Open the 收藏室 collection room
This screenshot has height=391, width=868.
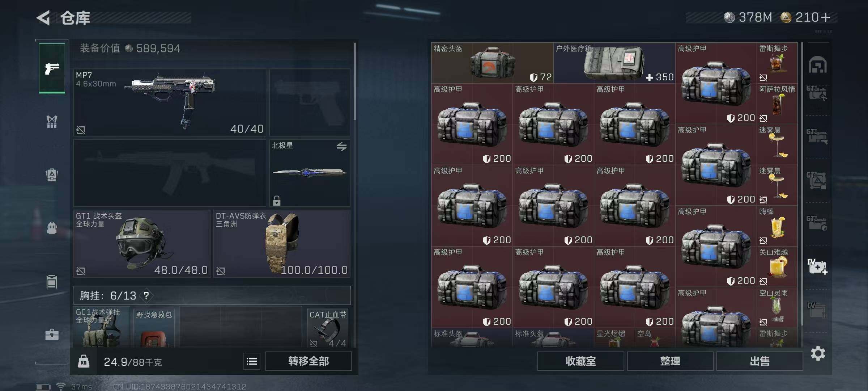click(x=580, y=361)
